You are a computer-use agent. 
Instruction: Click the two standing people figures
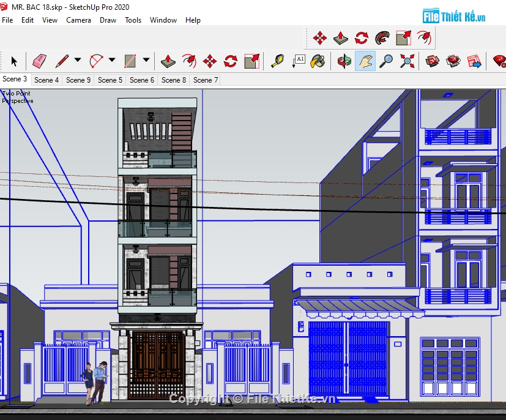(95, 383)
